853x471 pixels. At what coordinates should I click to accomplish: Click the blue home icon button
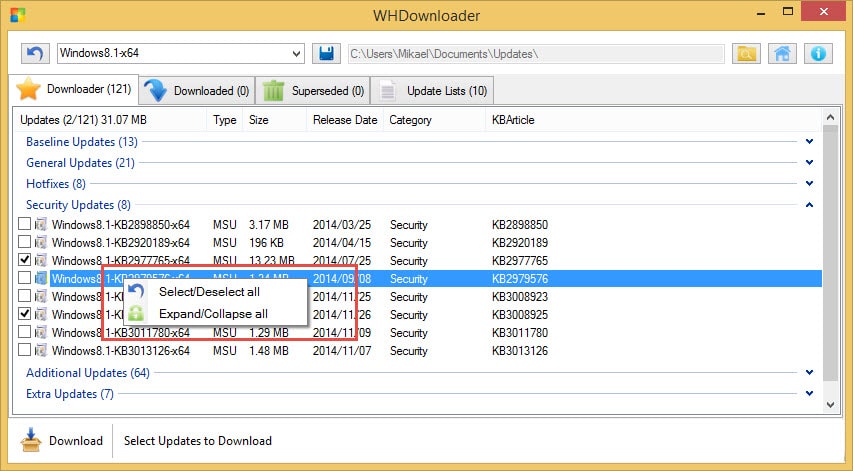tap(782, 54)
